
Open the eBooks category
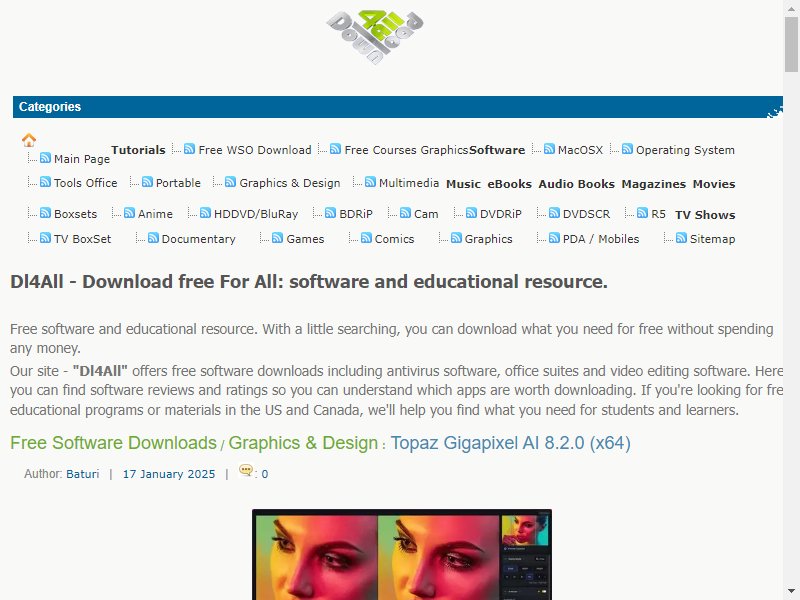[x=510, y=184]
